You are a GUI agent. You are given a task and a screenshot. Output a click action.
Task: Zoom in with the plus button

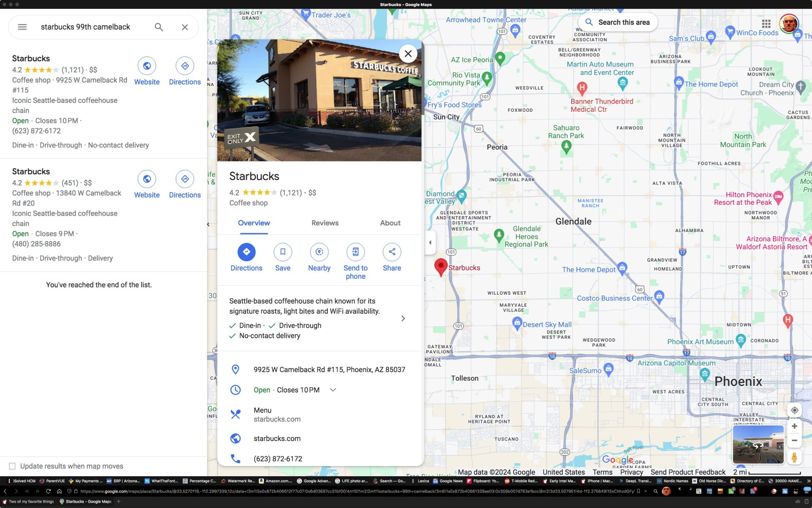click(x=795, y=426)
